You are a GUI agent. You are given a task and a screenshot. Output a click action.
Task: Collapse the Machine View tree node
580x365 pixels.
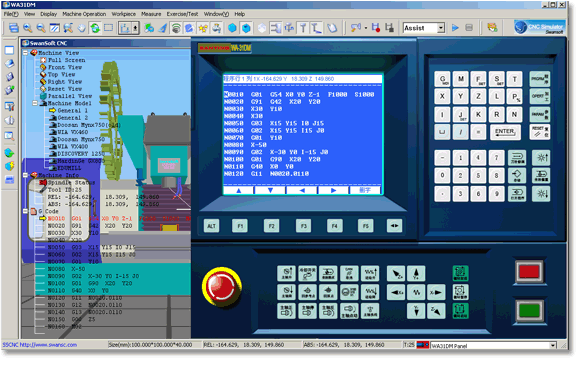[x=26, y=53]
